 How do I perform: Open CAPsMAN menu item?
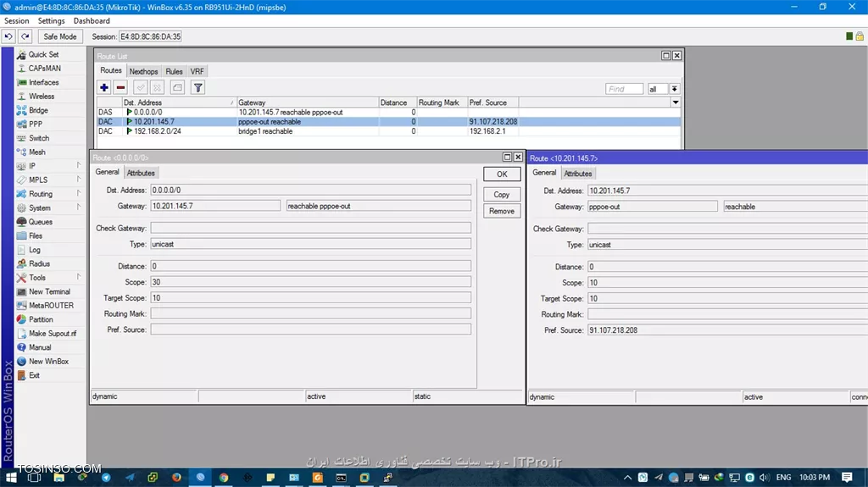tap(44, 68)
